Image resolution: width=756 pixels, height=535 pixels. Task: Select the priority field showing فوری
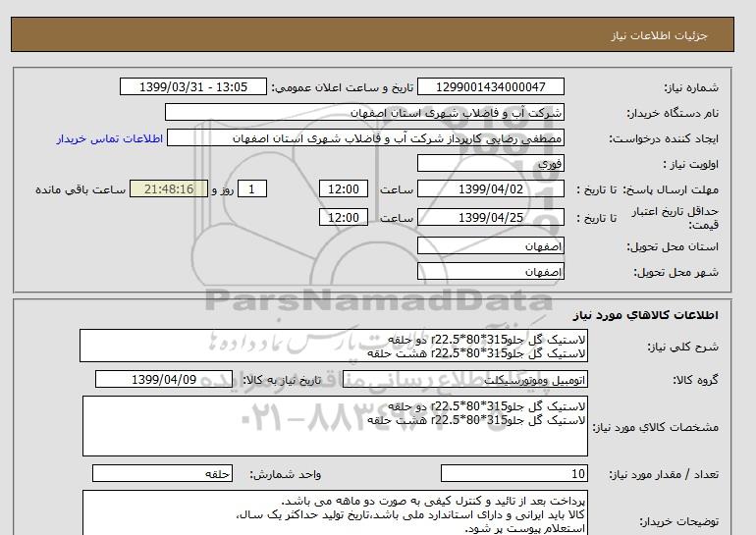(x=490, y=163)
